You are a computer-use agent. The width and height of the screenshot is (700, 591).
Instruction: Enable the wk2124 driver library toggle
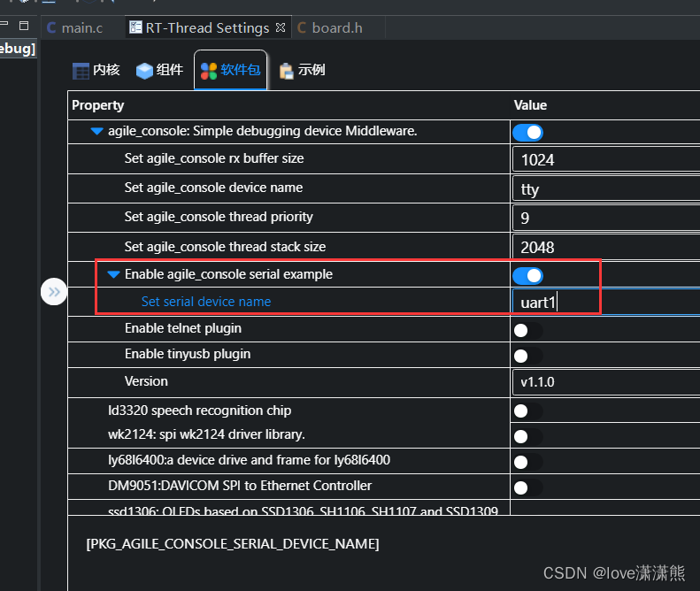pos(527,436)
